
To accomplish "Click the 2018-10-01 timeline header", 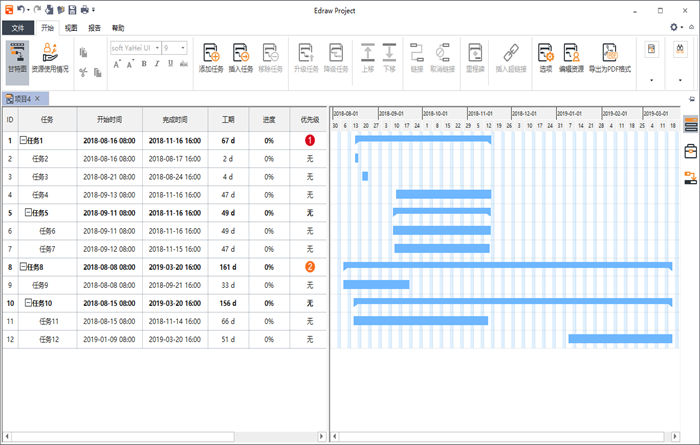I will 444,113.
